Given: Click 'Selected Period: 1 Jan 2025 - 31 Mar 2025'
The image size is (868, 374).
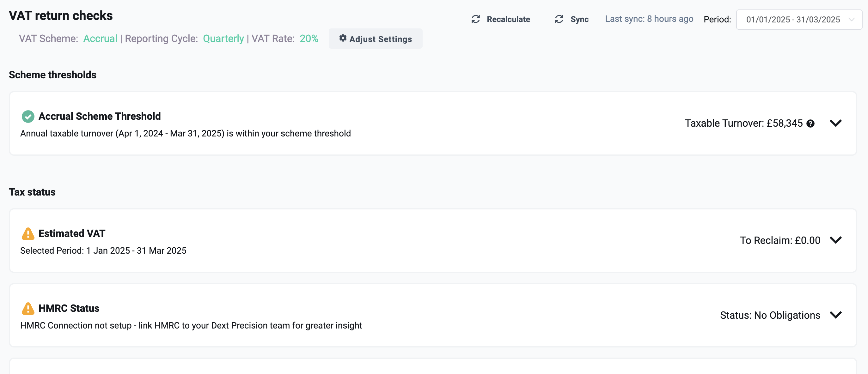Looking at the screenshot, I should pos(103,250).
